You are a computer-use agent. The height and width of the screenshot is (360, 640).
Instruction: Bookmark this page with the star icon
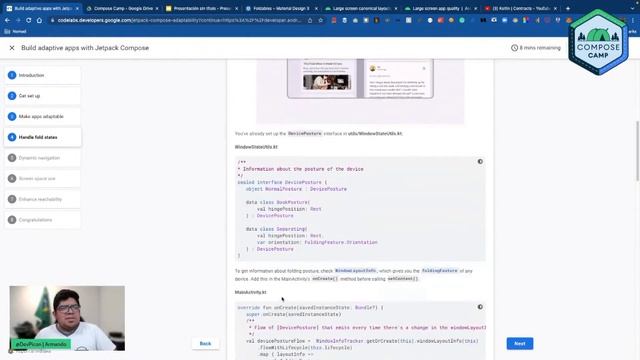tap(321, 20)
